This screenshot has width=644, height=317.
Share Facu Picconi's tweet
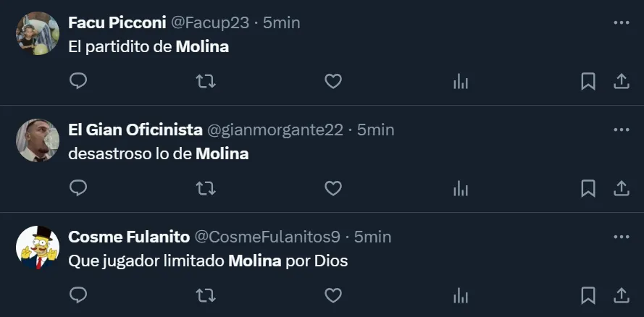tap(621, 81)
